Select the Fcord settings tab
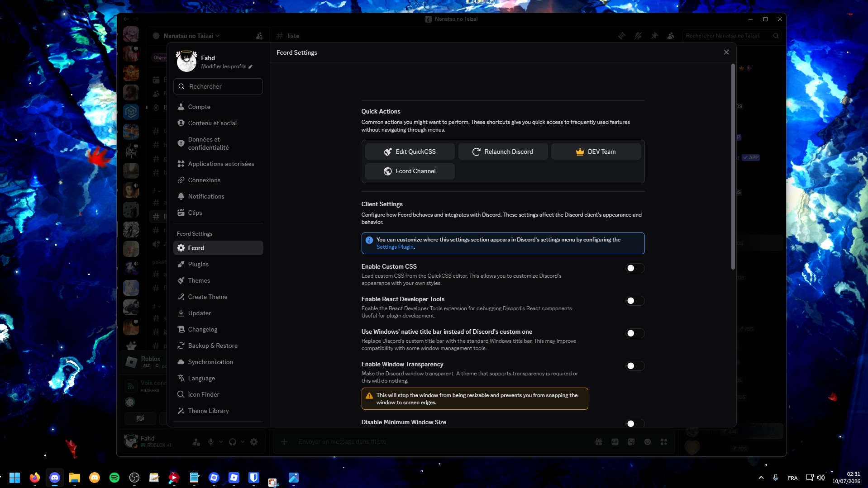Image resolution: width=868 pixels, height=488 pixels. pyautogui.click(x=218, y=248)
